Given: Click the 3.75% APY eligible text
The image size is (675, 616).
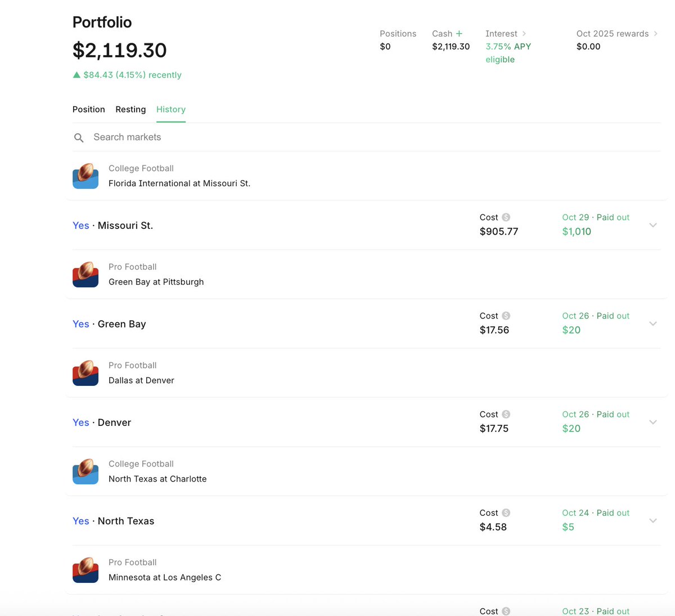Looking at the screenshot, I should pos(508,53).
